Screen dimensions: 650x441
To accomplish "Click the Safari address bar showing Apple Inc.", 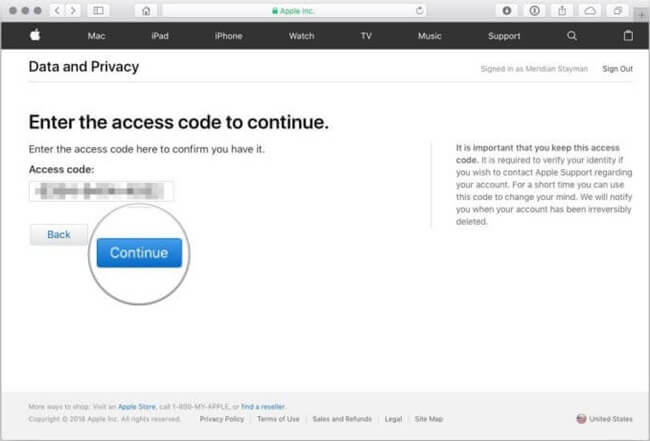I will (294, 11).
